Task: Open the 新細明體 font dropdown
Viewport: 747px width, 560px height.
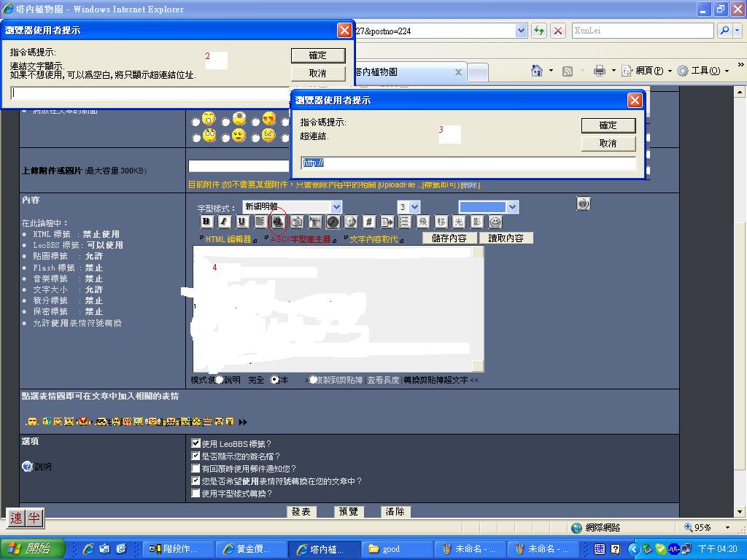Action: [x=336, y=207]
